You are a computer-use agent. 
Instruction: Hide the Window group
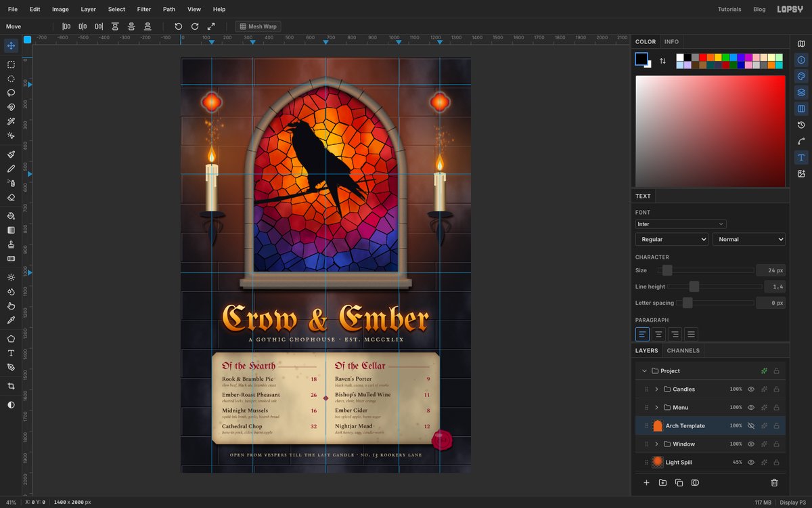tap(750, 444)
